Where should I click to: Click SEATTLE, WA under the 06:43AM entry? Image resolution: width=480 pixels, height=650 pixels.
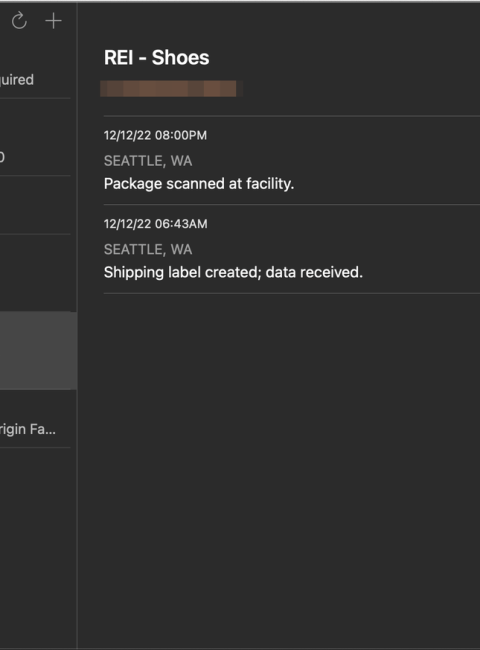click(148, 250)
